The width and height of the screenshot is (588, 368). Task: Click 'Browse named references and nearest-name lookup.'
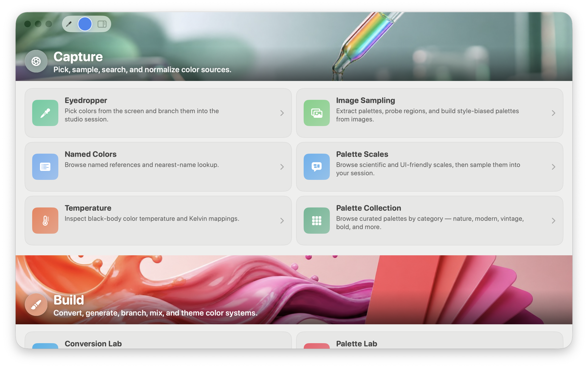[142, 165]
